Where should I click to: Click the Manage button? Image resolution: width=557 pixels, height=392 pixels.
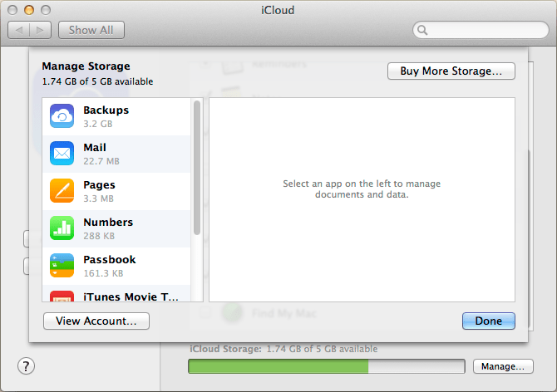503,366
